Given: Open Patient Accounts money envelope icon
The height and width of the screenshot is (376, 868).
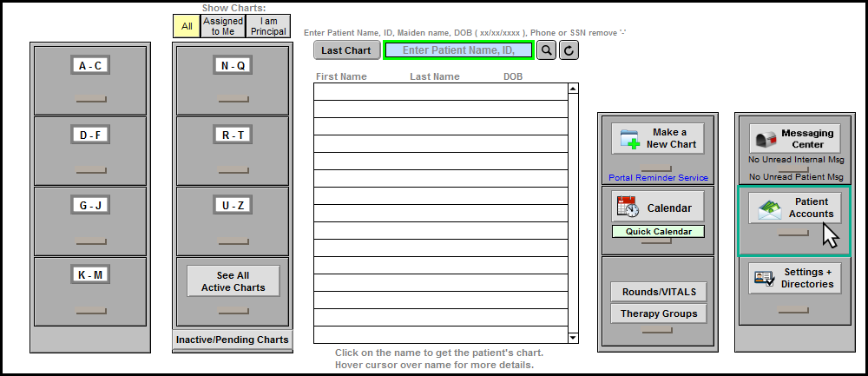Looking at the screenshot, I should point(766,208).
